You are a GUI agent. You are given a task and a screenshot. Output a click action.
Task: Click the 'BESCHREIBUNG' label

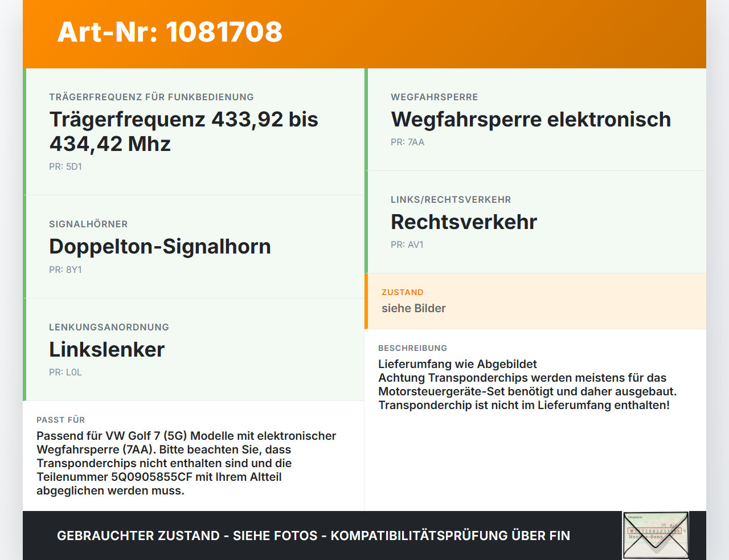(x=412, y=349)
